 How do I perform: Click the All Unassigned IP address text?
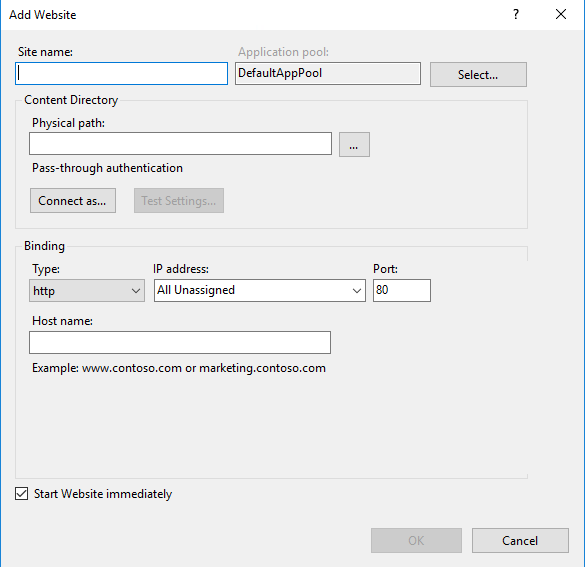pyautogui.click(x=196, y=290)
